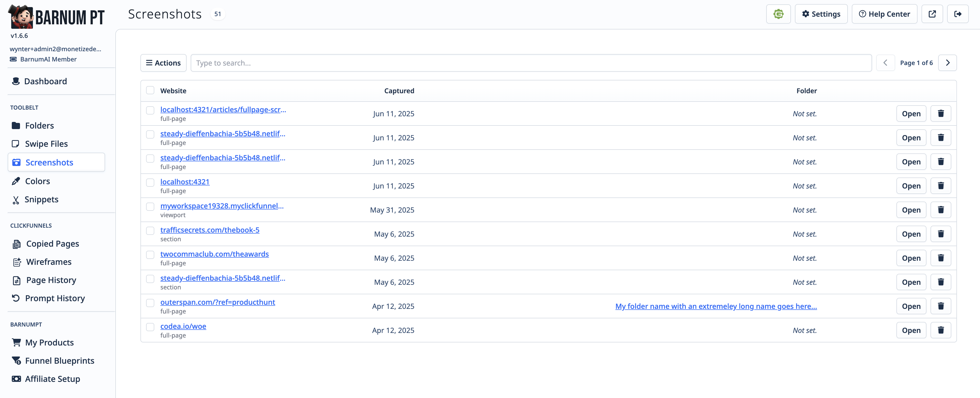Click the previous page left chevron
This screenshot has width=980, height=398.
[885, 63]
